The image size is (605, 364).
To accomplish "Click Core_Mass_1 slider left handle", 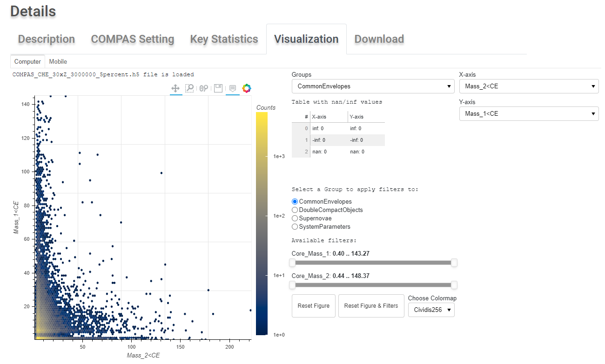I will (x=292, y=263).
